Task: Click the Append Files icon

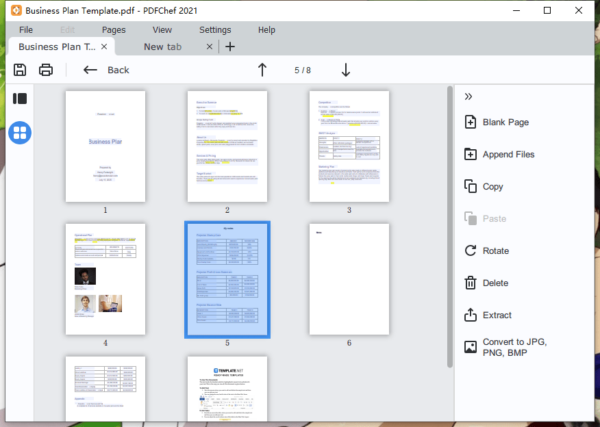Action: 470,154
